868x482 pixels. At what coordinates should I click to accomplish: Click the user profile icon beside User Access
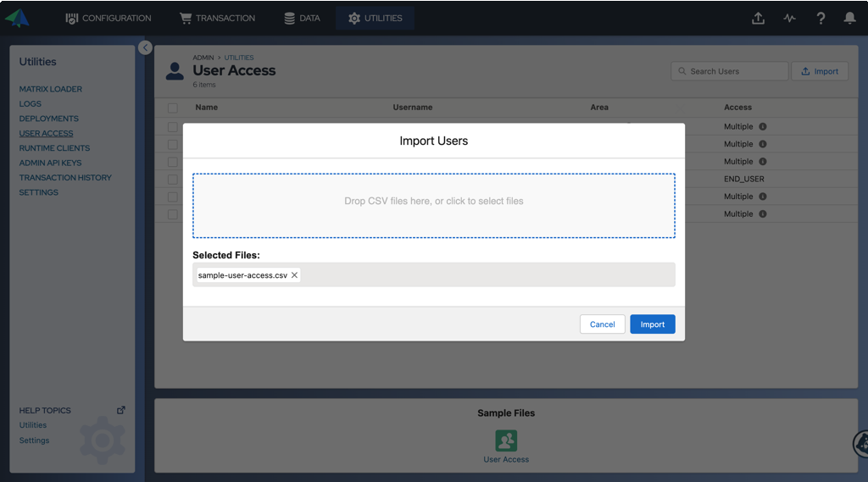pyautogui.click(x=175, y=71)
